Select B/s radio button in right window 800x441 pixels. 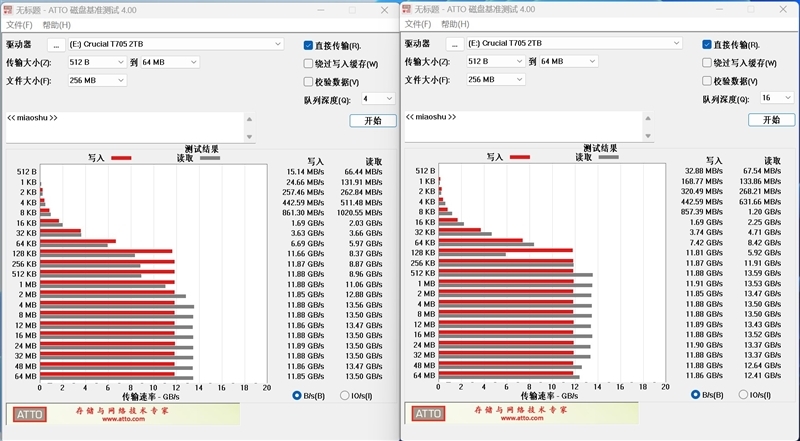pyautogui.click(x=695, y=395)
